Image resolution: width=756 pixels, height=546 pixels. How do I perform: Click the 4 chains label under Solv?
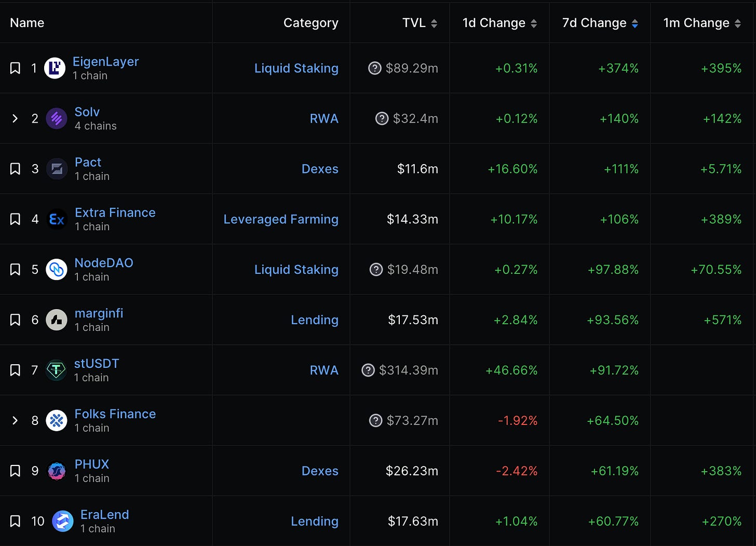point(96,126)
